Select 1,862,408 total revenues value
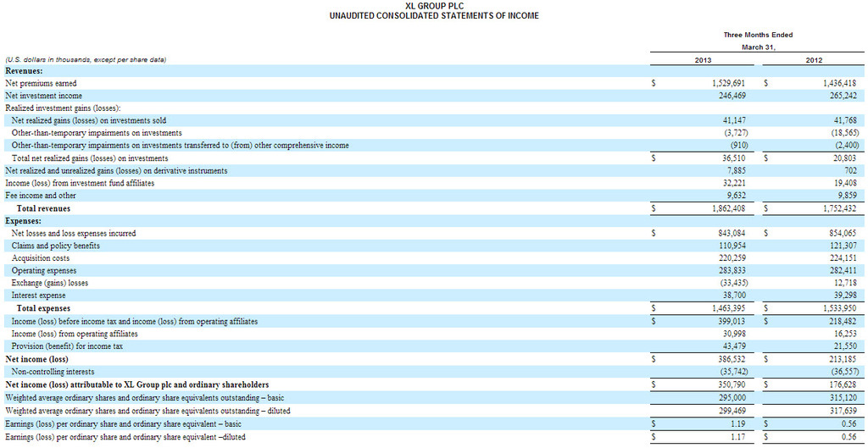 click(x=728, y=208)
